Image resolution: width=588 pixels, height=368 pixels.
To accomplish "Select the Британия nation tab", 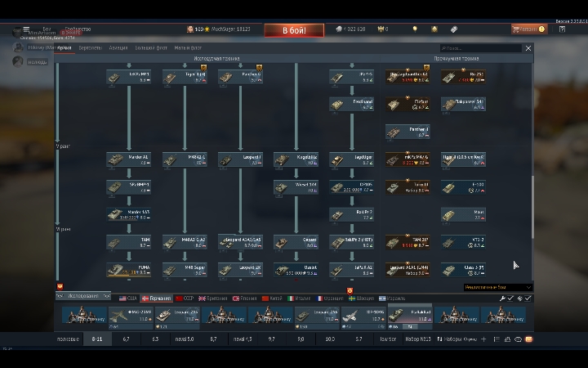I will coord(212,298).
